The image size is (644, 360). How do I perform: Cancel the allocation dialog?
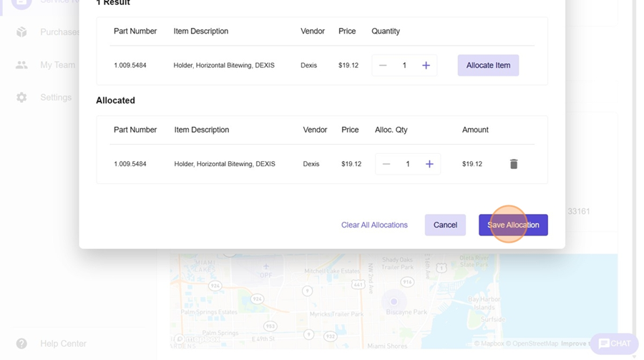444,225
